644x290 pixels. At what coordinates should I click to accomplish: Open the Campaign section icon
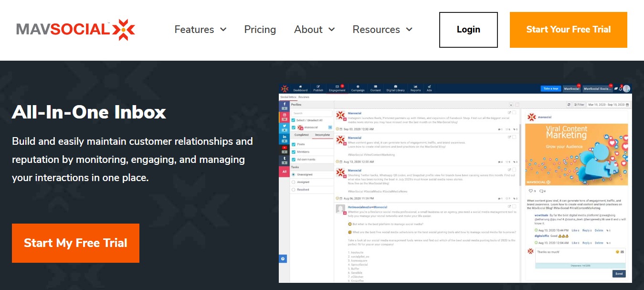point(358,87)
